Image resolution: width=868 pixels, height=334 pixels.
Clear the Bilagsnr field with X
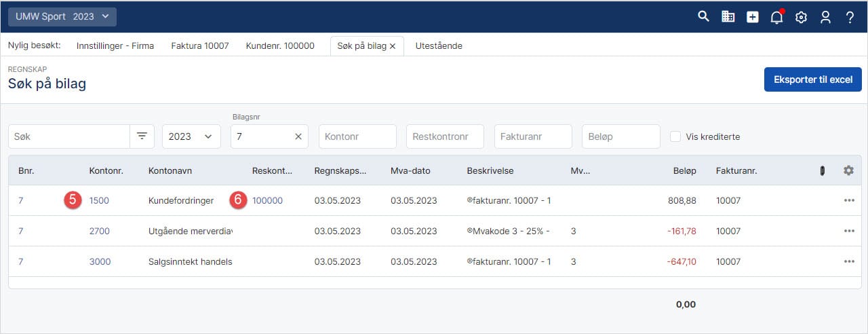tap(298, 136)
